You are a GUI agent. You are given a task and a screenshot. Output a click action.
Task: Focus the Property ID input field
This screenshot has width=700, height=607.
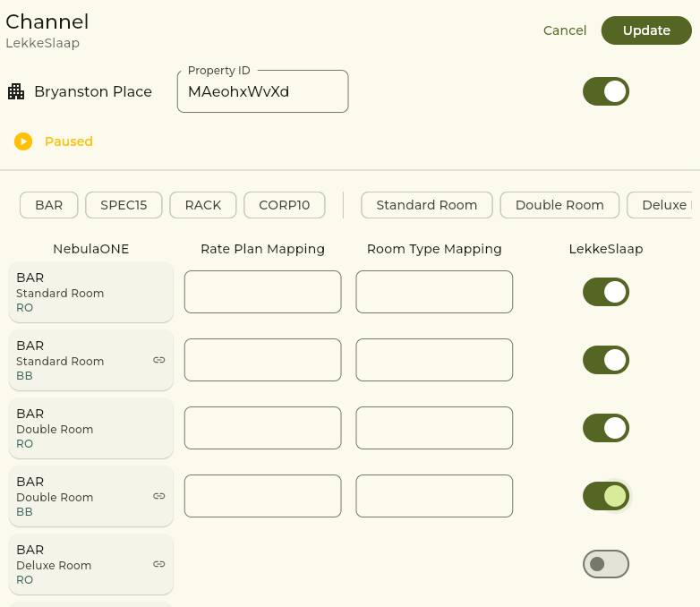click(263, 91)
